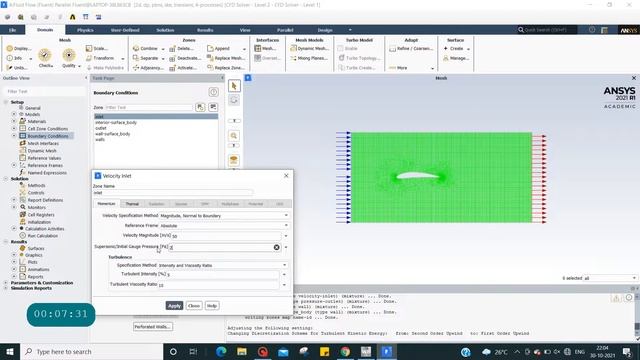This screenshot has height=360, width=640.
Task: Click the outline Filter Text field
Action: [x=44, y=91]
